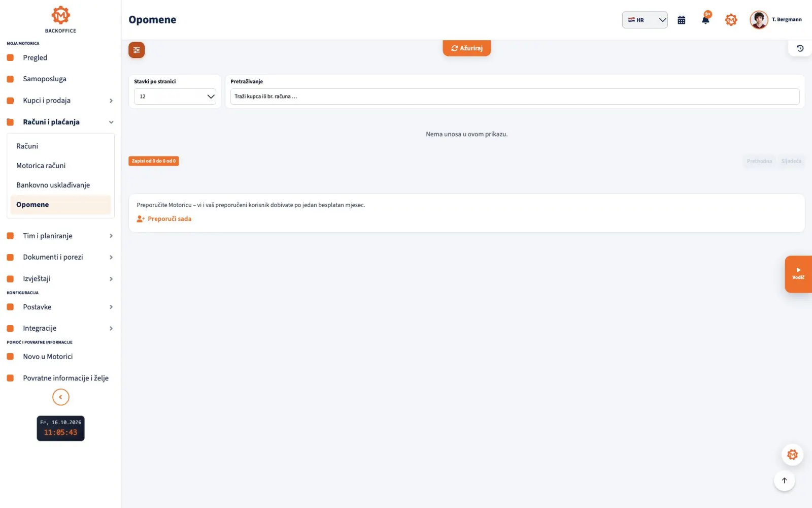Viewport: 812px width, 508px height.
Task: Select Opomene submenu item
Action: [x=60, y=205]
